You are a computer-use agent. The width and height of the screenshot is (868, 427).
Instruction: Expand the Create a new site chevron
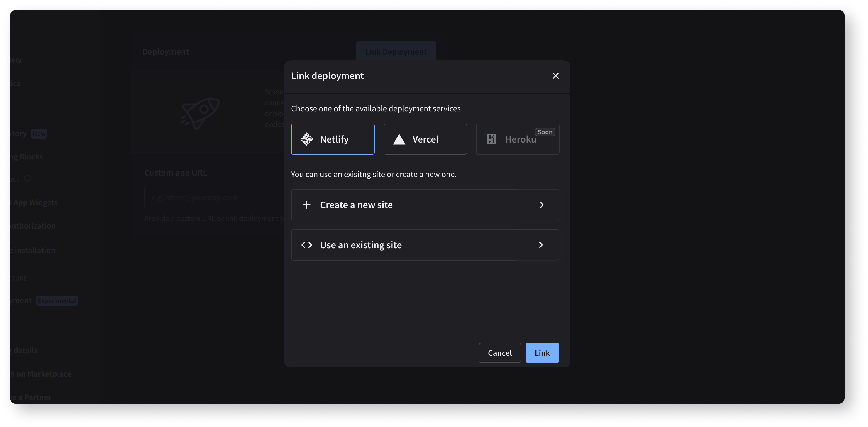tap(542, 205)
